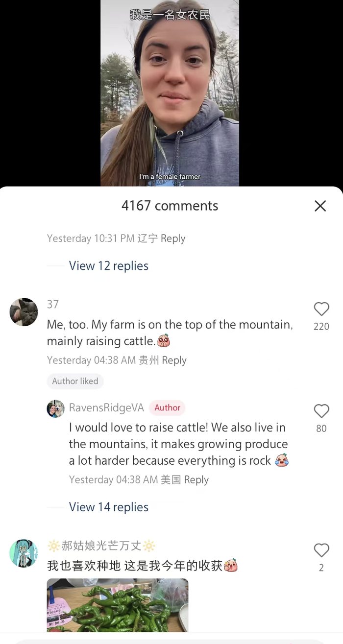343x644 pixels.
Task: Open the RavensRidgeVA username link
Action: (x=106, y=408)
